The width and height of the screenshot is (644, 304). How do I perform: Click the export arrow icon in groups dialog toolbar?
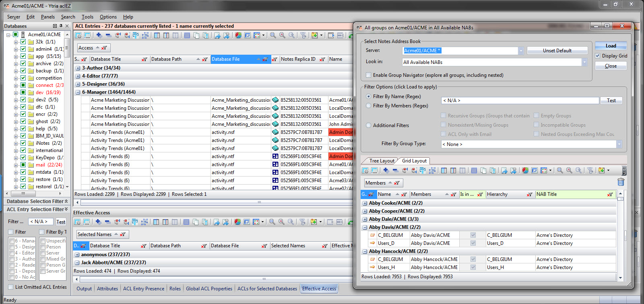(504, 170)
